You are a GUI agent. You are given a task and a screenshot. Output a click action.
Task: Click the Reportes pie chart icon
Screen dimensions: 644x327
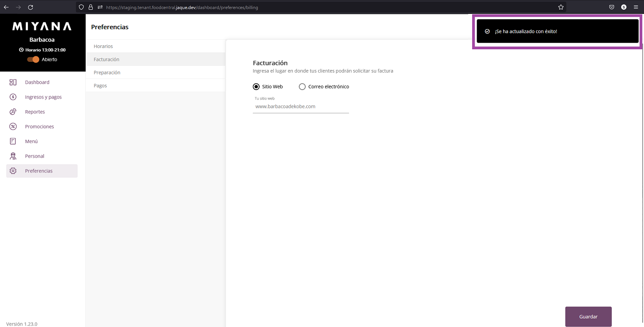(x=13, y=112)
